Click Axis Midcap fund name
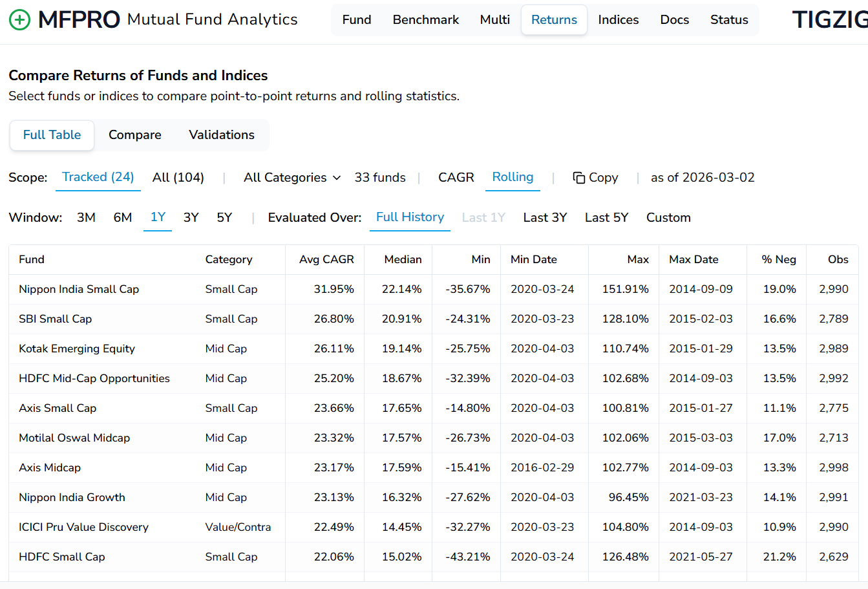Screen dimensions: 868x589 pyautogui.click(x=50, y=468)
